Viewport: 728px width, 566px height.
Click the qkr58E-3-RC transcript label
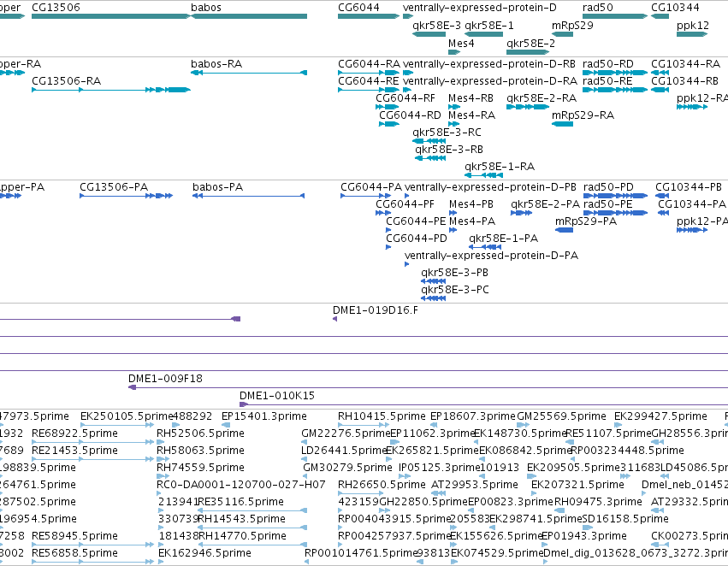pyautogui.click(x=447, y=133)
